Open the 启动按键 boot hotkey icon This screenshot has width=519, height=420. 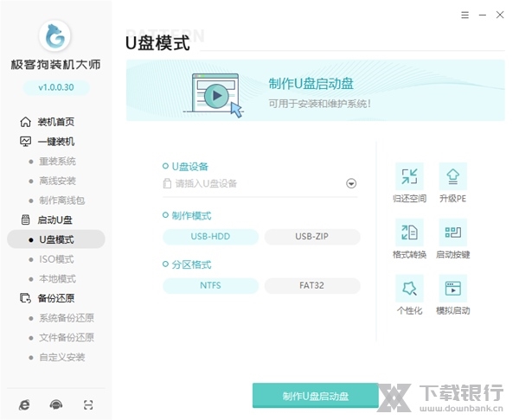tap(452, 232)
